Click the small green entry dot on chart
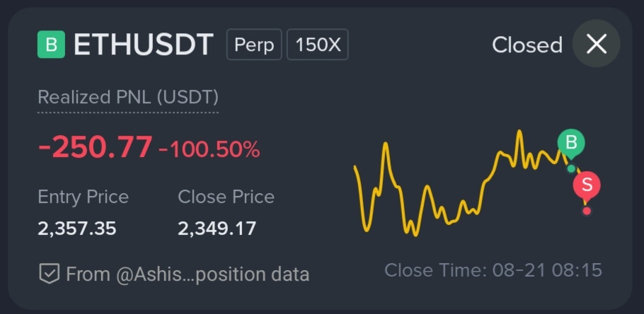Image resolution: width=644 pixels, height=314 pixels. click(x=571, y=168)
